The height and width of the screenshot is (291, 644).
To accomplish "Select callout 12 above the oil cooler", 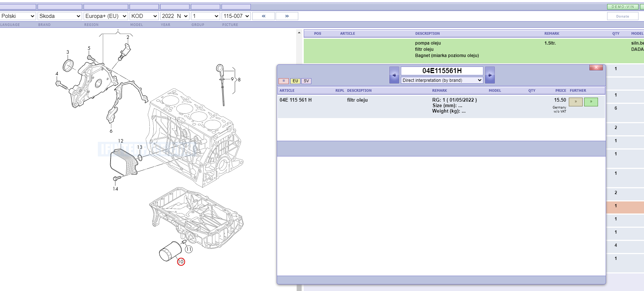I will click(120, 141).
